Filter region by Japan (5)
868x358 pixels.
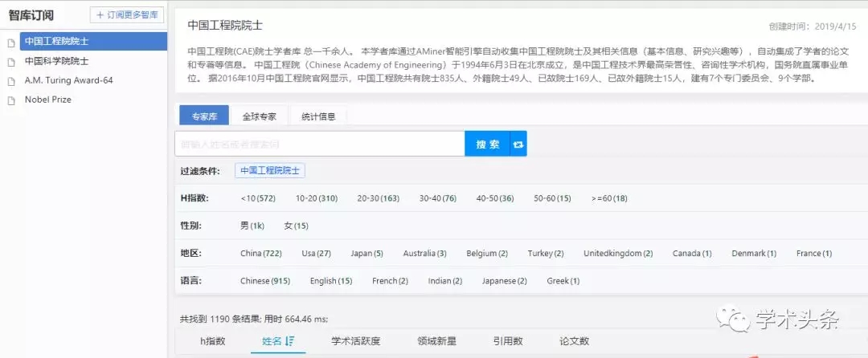coord(366,254)
